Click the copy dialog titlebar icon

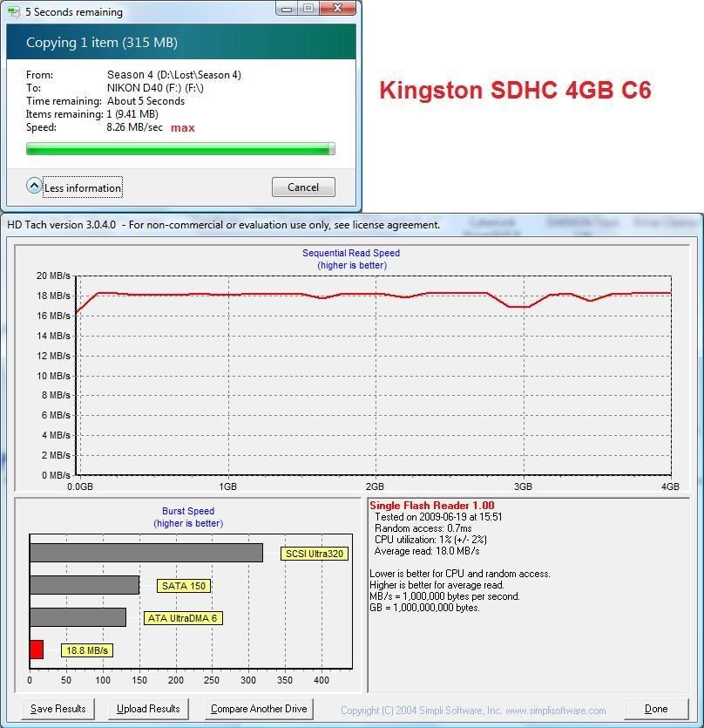(x=12, y=11)
